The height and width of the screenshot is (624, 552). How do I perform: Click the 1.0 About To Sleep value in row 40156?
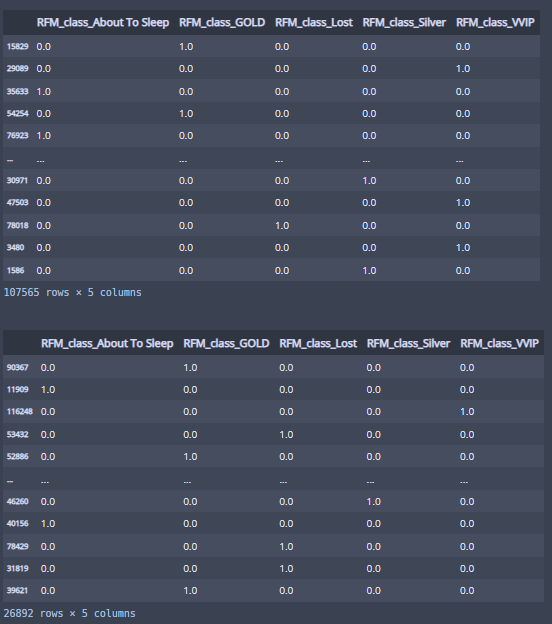[x=48, y=523]
